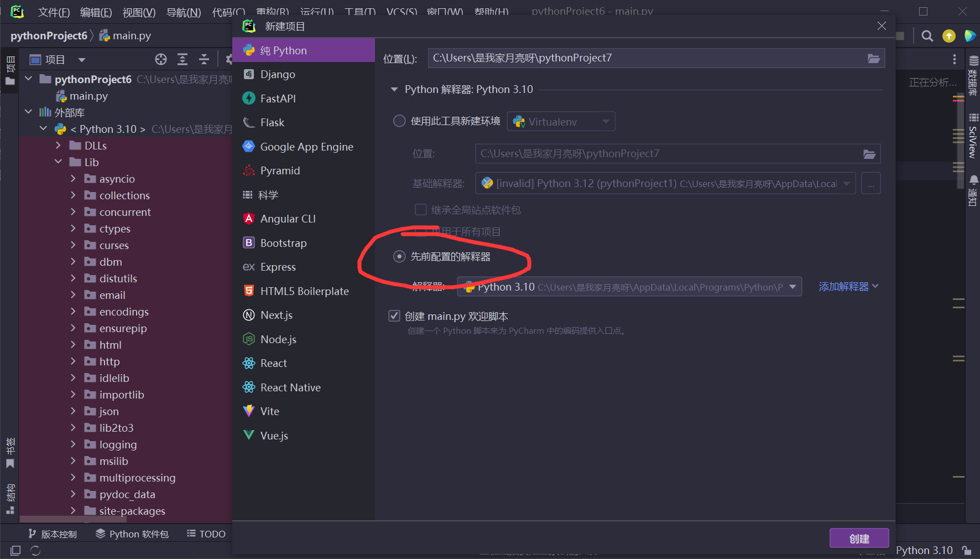Open Python 软件包 tool window
The height and width of the screenshot is (559, 980).
(132, 534)
